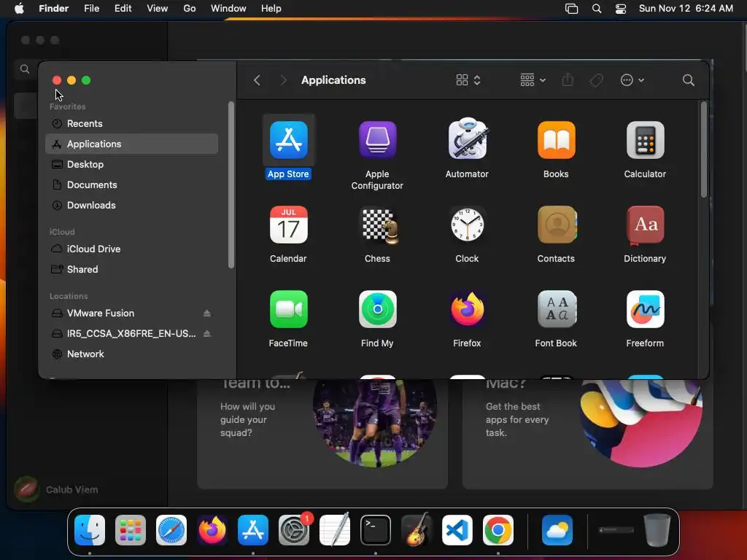Open the View menu

point(158,9)
